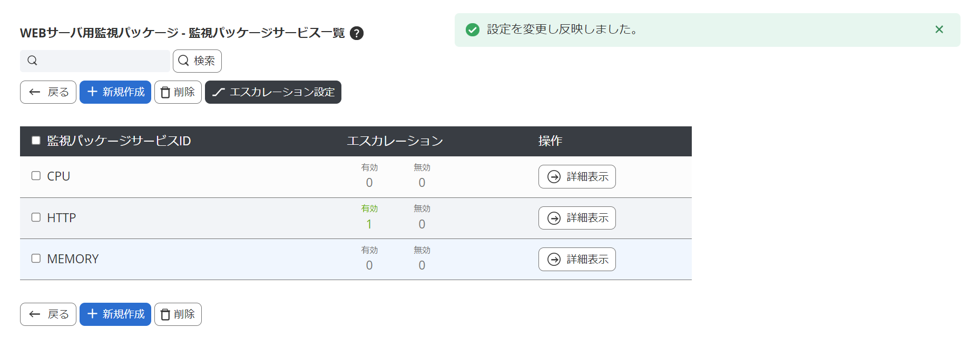Click the help question mark icon
Viewport: 980px width, 348px height.
pos(357,33)
